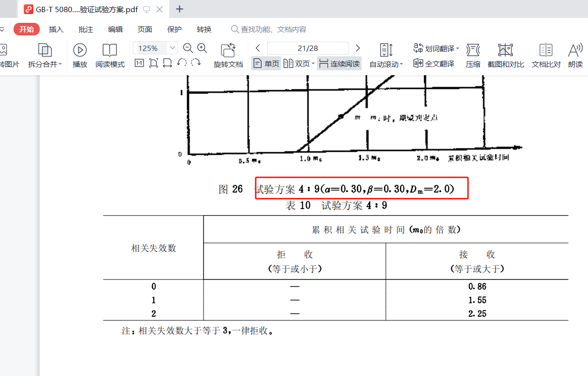Viewport: 588px width, 376px height.
Task: Click the zoom in magnifier icon
Action: click(x=202, y=48)
